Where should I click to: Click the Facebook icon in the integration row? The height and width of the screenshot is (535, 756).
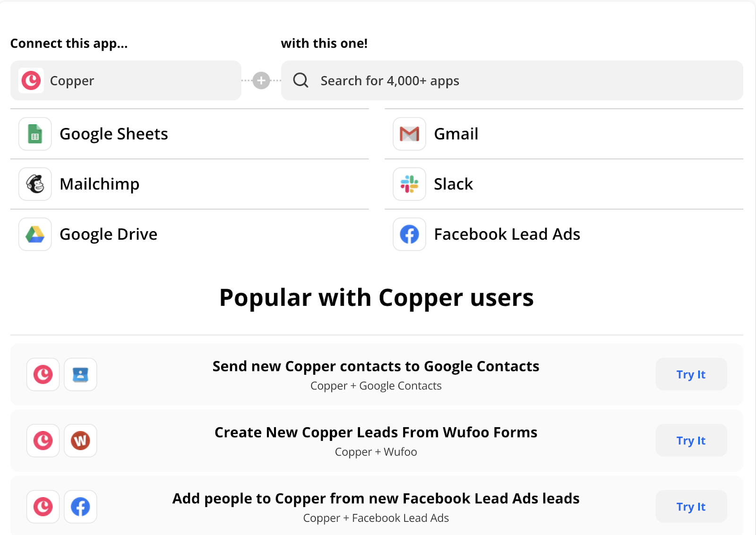click(x=80, y=507)
